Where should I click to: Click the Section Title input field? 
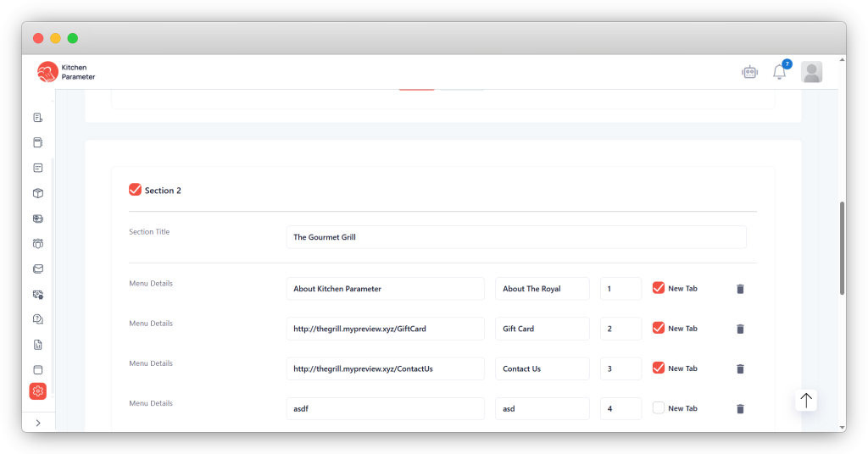point(515,237)
